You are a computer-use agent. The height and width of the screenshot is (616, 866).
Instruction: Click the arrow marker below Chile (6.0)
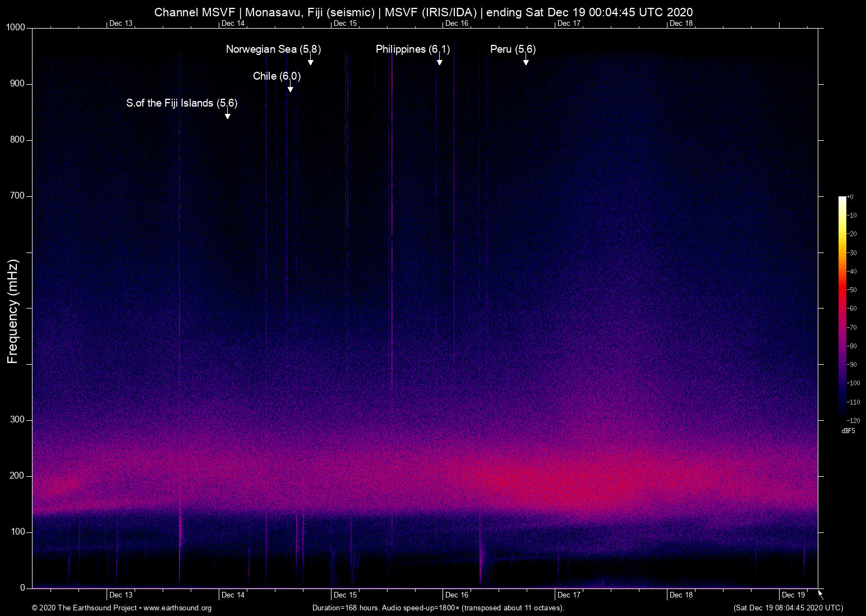click(290, 88)
